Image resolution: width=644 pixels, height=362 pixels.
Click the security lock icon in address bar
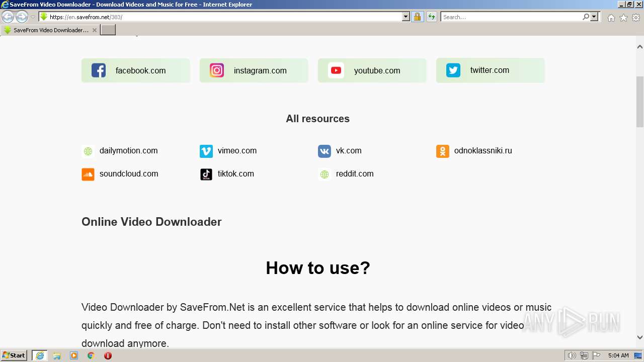417,17
